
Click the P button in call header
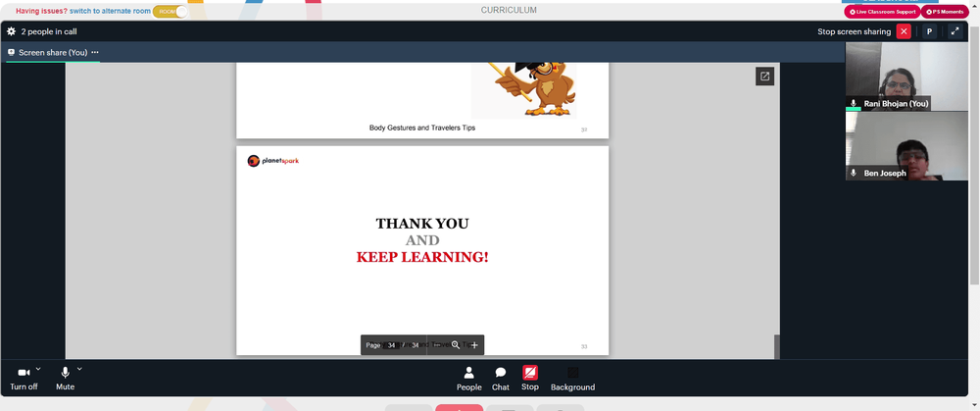click(x=929, y=31)
